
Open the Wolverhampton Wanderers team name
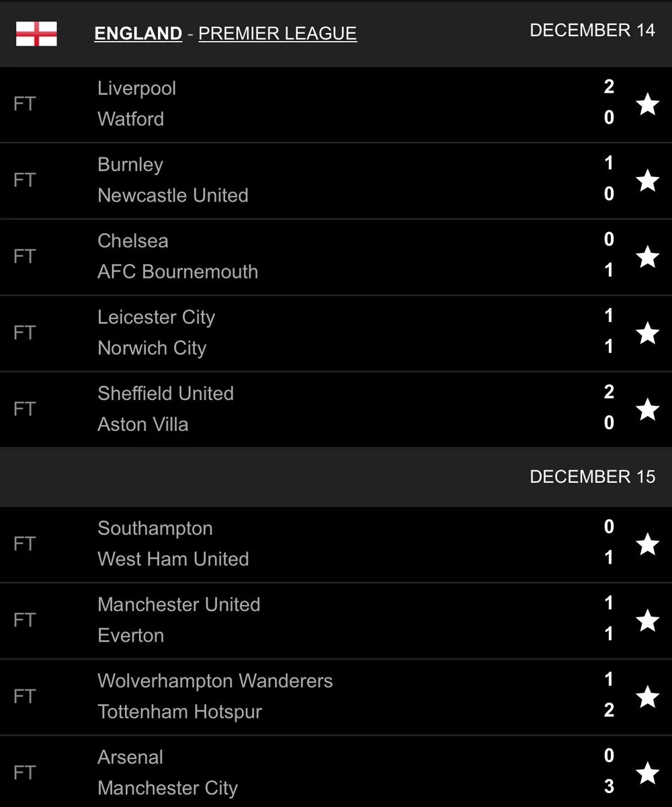[215, 681]
